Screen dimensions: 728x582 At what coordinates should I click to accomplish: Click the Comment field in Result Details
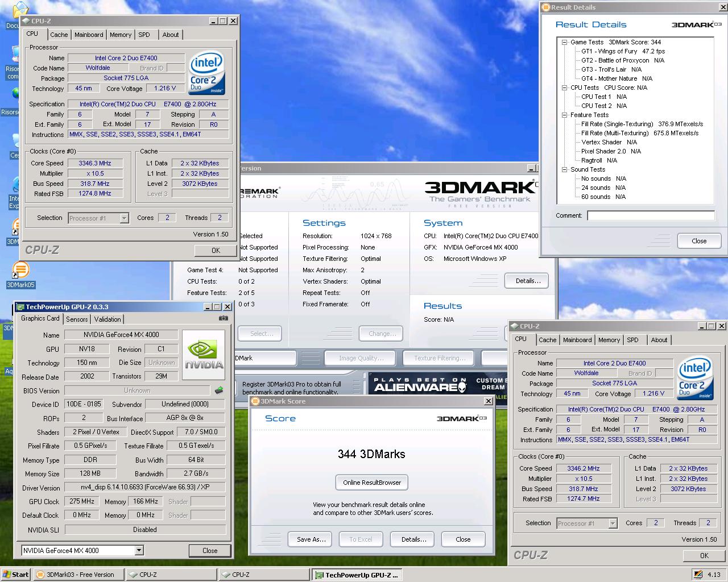click(x=651, y=215)
